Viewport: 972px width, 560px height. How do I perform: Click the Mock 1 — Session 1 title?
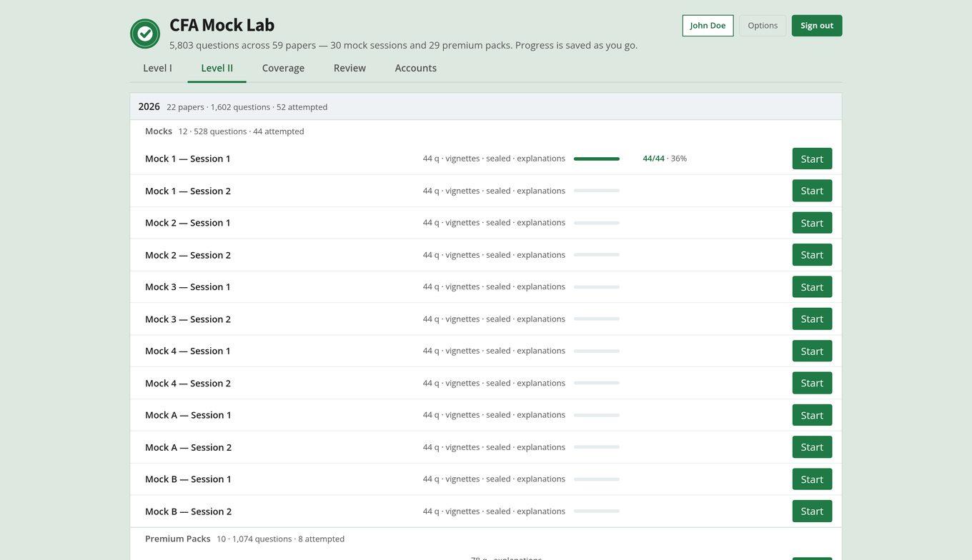click(188, 159)
